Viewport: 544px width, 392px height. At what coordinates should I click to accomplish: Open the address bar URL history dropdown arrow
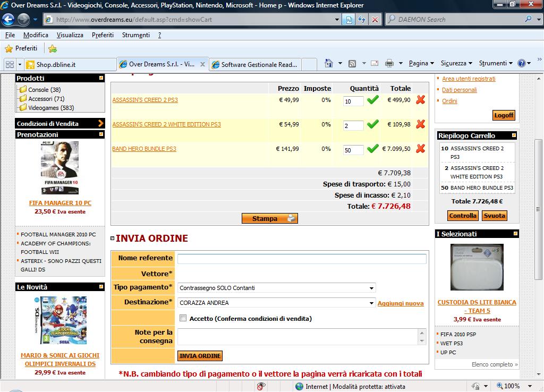coord(336,20)
